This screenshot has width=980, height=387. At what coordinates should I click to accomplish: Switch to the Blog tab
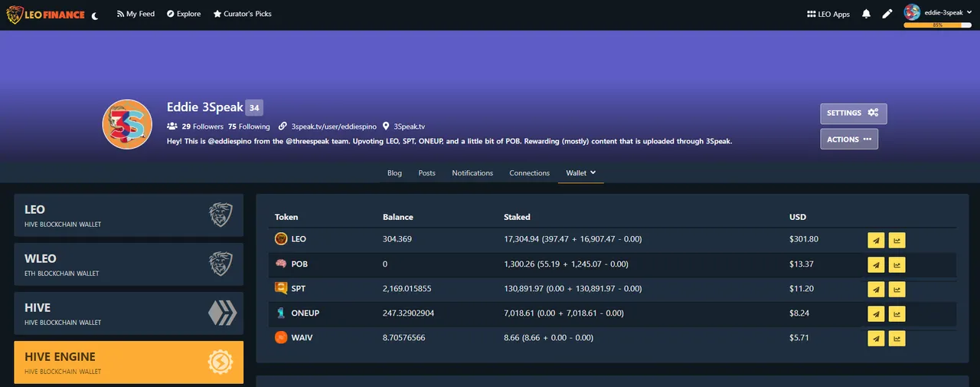(x=394, y=172)
